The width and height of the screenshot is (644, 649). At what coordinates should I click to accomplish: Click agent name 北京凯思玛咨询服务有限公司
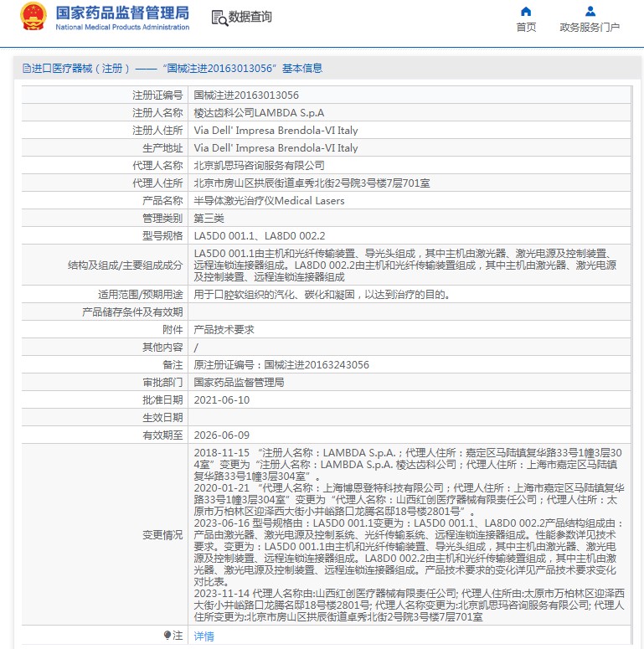pos(259,165)
